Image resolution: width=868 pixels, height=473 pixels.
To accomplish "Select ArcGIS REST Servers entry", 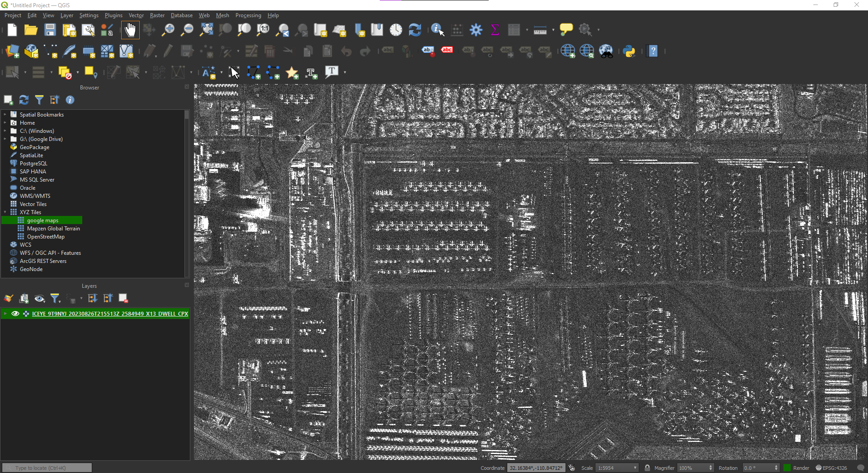I will pyautogui.click(x=43, y=261).
